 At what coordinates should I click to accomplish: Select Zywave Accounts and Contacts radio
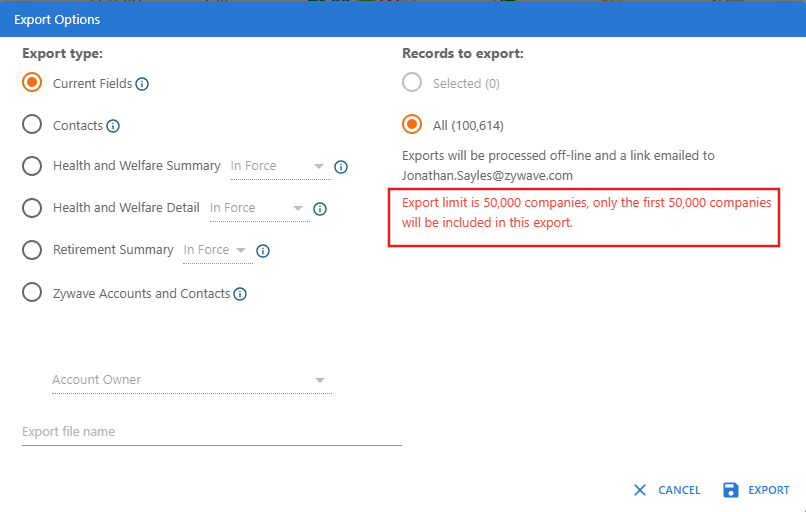click(32, 292)
